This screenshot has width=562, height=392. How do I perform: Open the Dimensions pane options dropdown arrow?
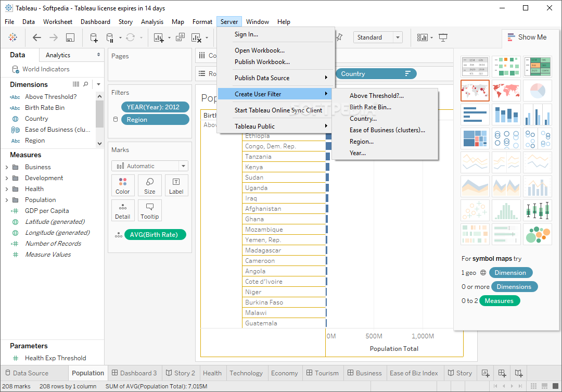[x=98, y=84]
